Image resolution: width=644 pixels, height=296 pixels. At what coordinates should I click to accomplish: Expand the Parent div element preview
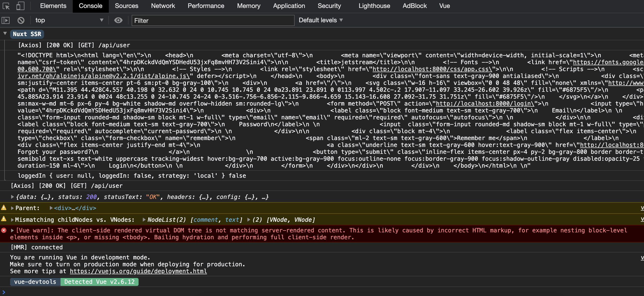(50, 208)
